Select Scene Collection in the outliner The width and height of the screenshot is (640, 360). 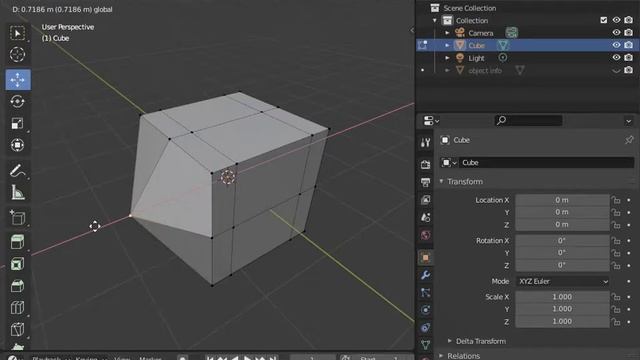(x=469, y=8)
